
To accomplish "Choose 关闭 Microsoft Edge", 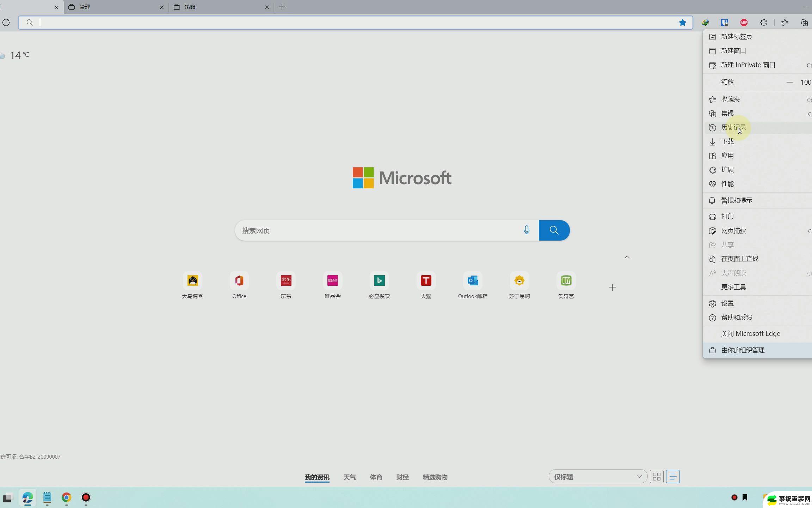I will pyautogui.click(x=758, y=334).
